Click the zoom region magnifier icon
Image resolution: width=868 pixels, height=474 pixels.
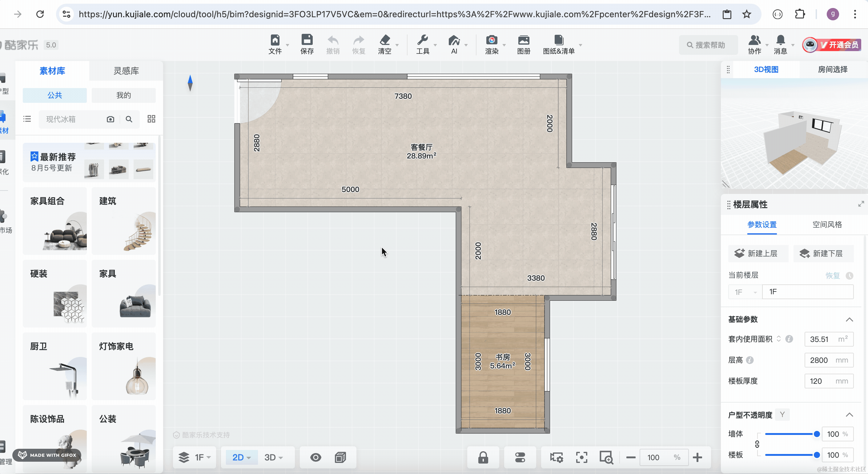click(x=606, y=457)
